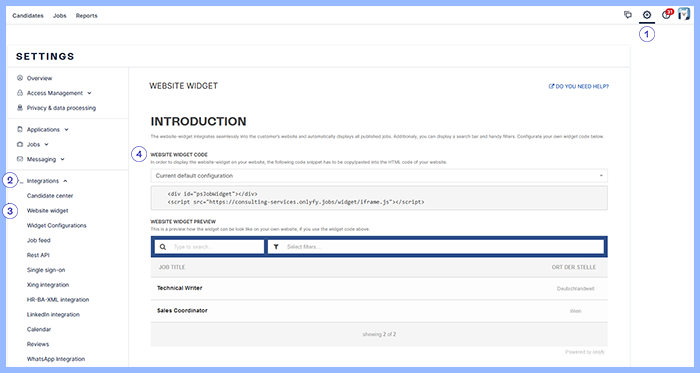The width and height of the screenshot is (700, 373).
Task: Expand the Access Management section
Action: point(89,93)
